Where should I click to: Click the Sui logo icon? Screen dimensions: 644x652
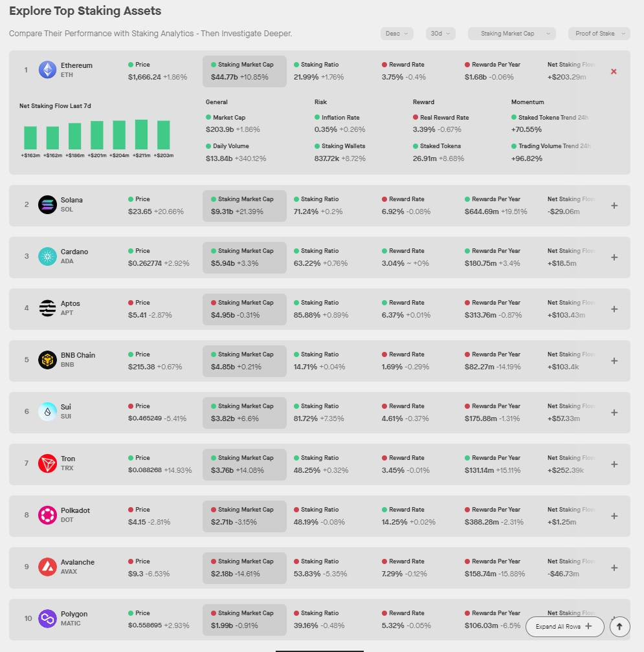coord(47,411)
